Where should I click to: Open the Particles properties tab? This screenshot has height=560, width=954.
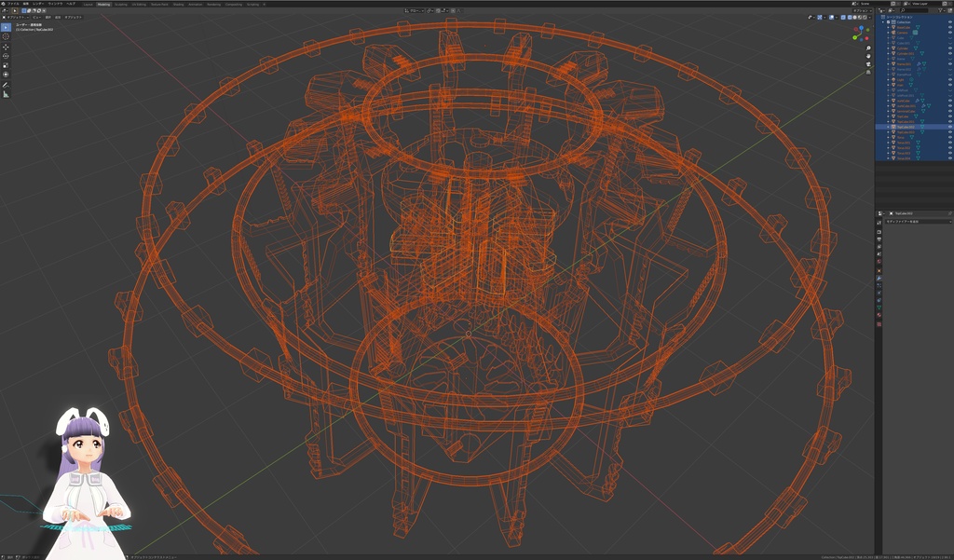(879, 285)
